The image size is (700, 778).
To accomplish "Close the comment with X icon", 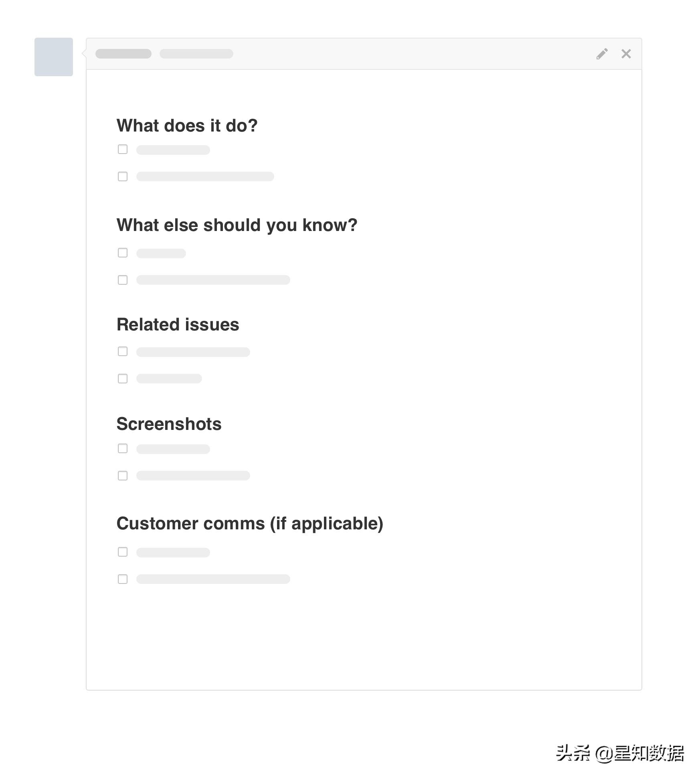I will (x=626, y=54).
